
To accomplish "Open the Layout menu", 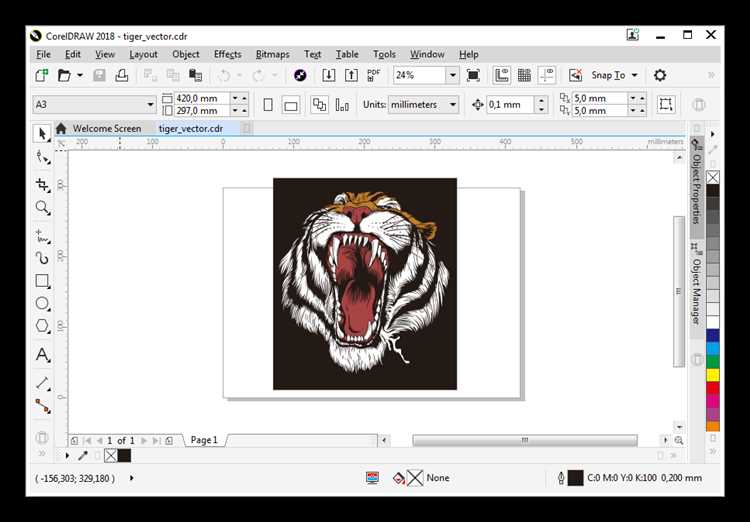I will point(143,55).
